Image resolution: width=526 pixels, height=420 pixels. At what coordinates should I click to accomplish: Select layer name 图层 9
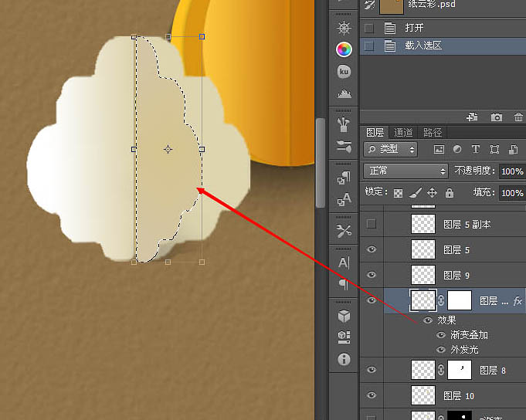point(456,275)
